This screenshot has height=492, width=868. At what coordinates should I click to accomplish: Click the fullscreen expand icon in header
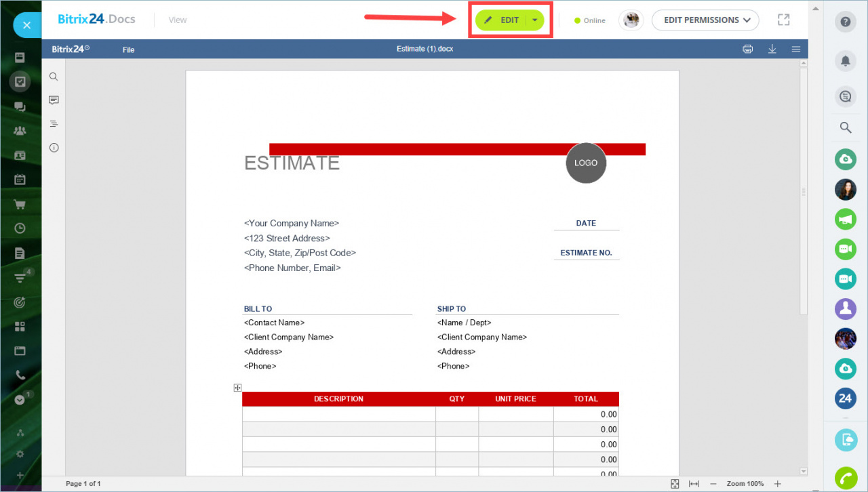point(784,20)
